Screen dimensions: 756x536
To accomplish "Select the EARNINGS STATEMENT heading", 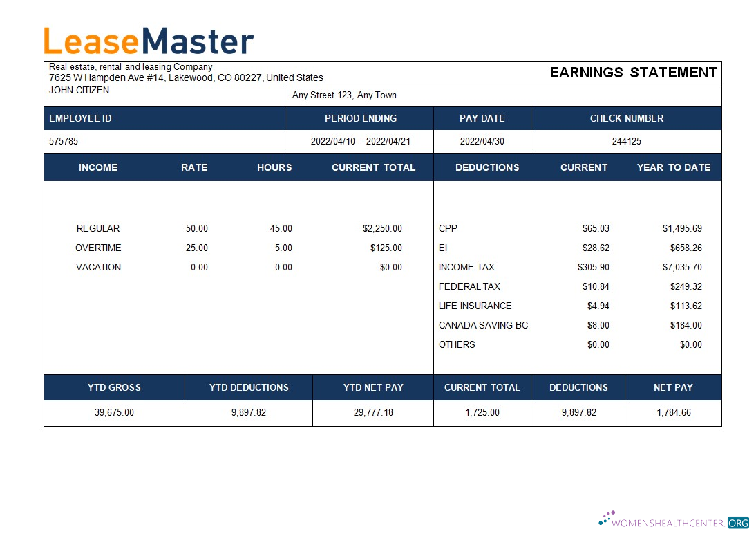I will pyautogui.click(x=632, y=72).
